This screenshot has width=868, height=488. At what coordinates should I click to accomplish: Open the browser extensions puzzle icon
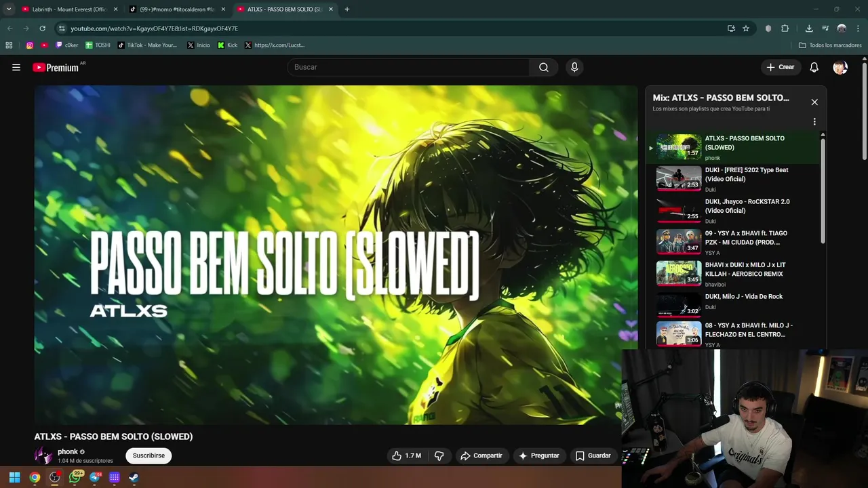[785, 28]
